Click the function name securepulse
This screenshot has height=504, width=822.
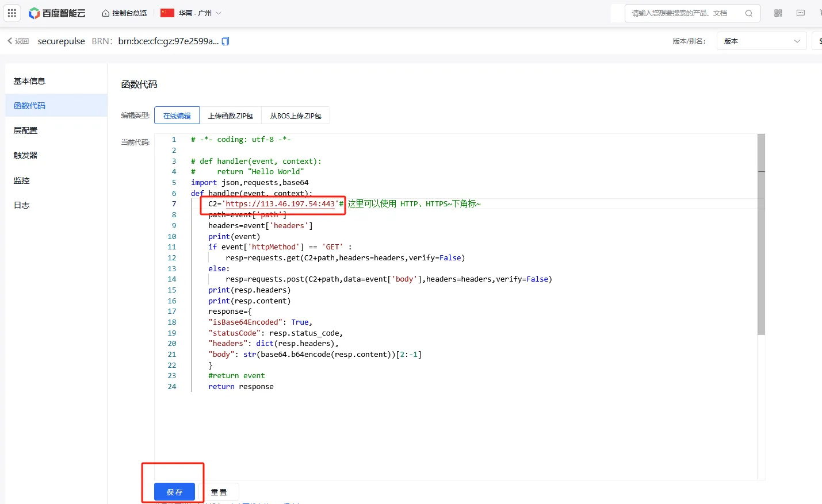61,41
